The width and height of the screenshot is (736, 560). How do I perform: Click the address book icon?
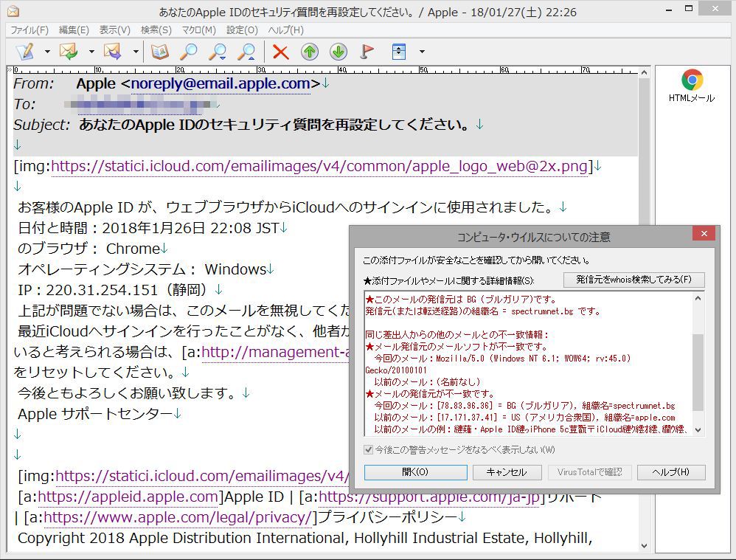(x=160, y=51)
